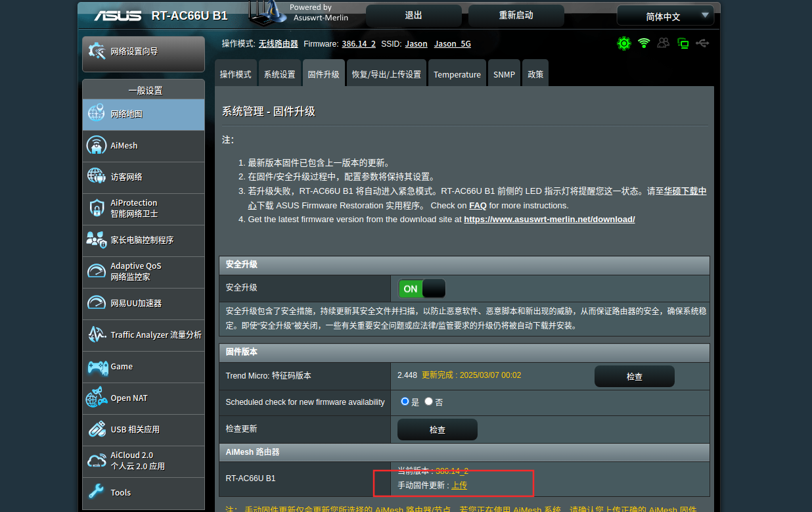The width and height of the screenshot is (812, 512).
Task: Click the 重新启动 reboot button
Action: (516, 16)
